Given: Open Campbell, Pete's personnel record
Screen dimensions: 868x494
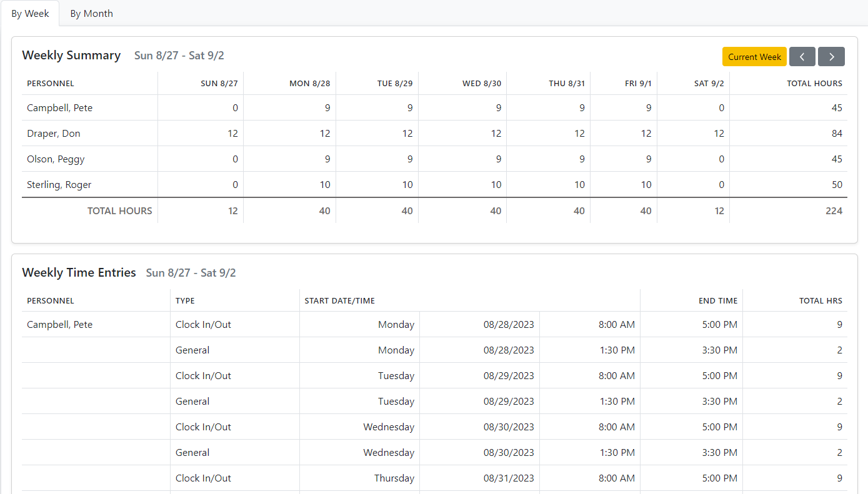Looking at the screenshot, I should pos(59,107).
